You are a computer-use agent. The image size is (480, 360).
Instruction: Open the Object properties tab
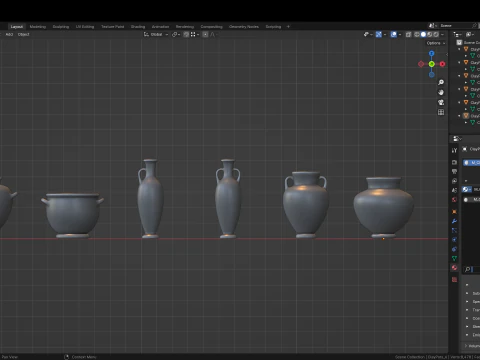(x=454, y=212)
